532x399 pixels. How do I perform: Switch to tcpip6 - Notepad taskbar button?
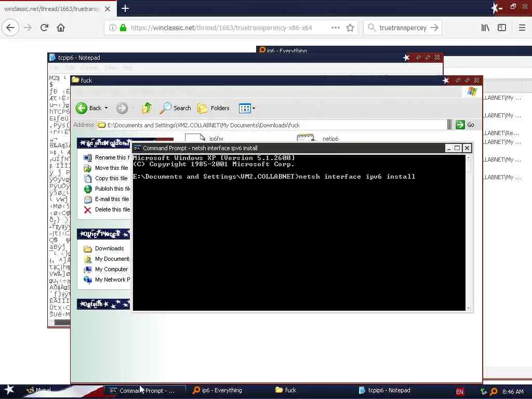point(384,391)
